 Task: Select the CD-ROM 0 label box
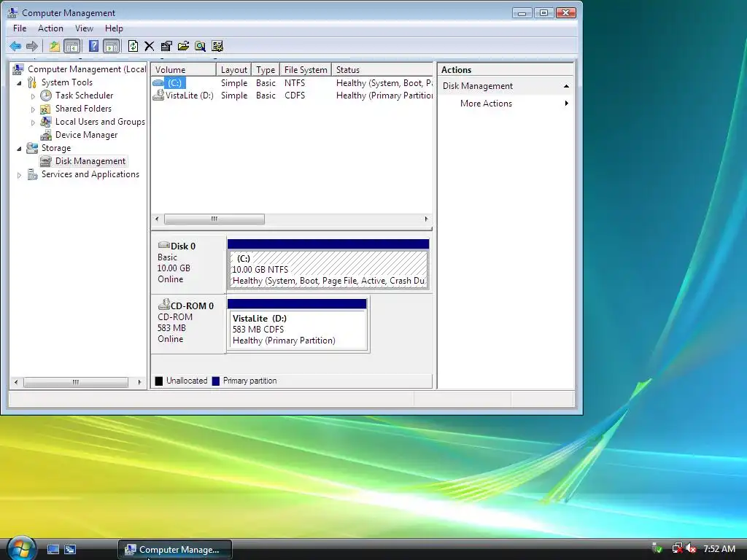point(189,323)
